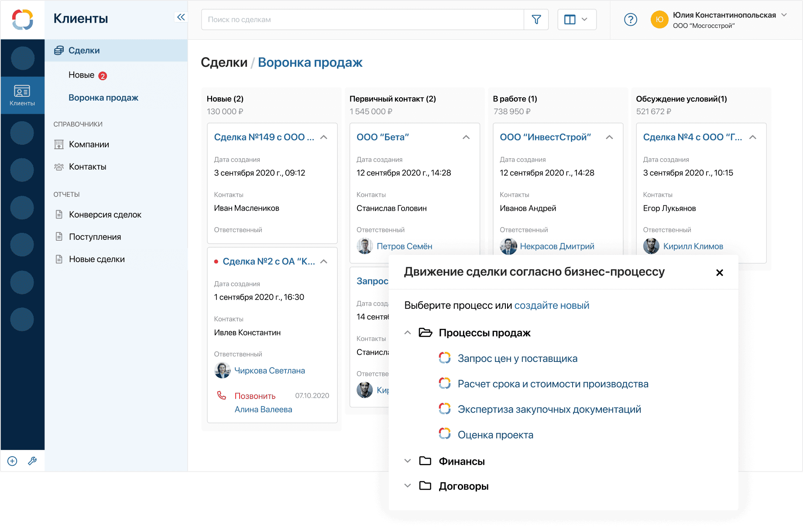This screenshot has height=532, width=803.
Task: Close the business process modal
Action: click(x=719, y=272)
